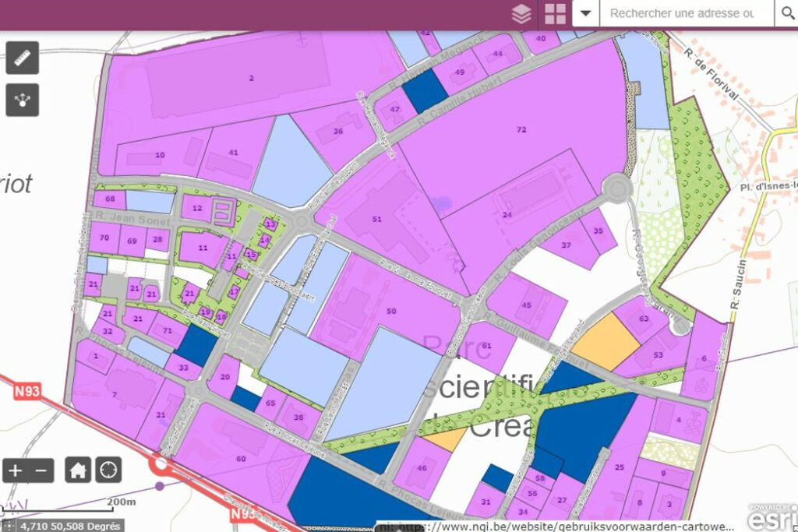The height and width of the screenshot is (532, 798).
Task: Click the R. Saucin street label
Action: click(739, 284)
